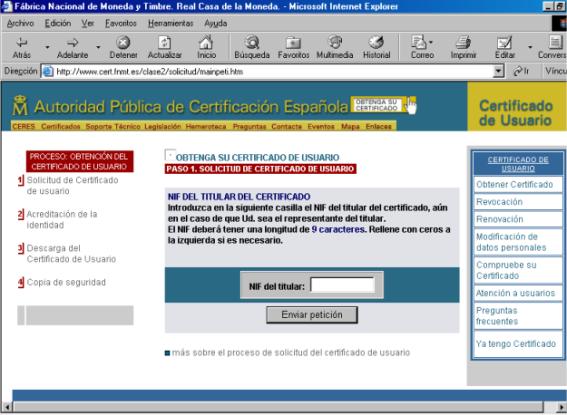The image size is (567, 415).
Task: Open the address bar dropdown arrow
Action: (498, 71)
